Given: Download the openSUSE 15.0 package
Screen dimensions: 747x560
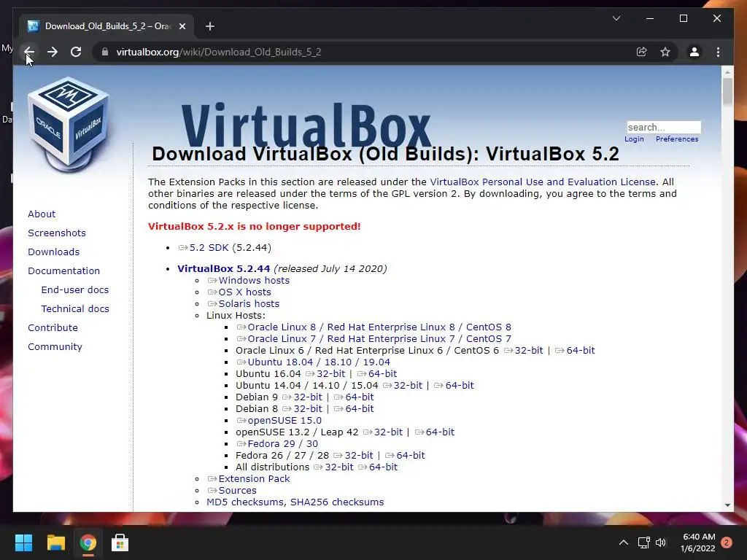Looking at the screenshot, I should [x=284, y=421].
